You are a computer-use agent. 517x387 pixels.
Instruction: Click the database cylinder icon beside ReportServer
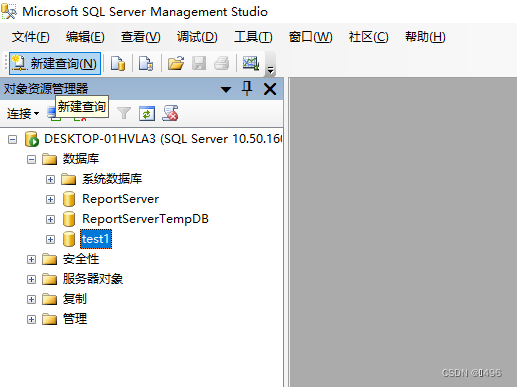pyautogui.click(x=69, y=199)
